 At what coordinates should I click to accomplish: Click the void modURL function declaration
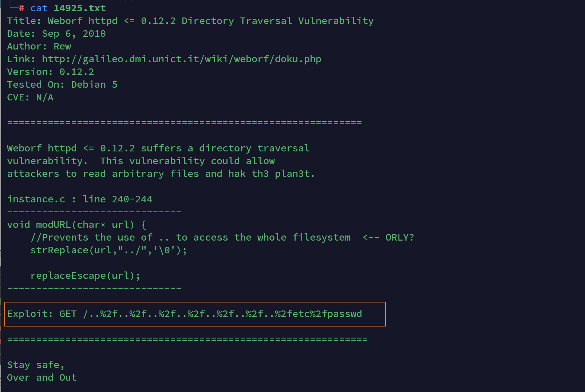click(77, 225)
